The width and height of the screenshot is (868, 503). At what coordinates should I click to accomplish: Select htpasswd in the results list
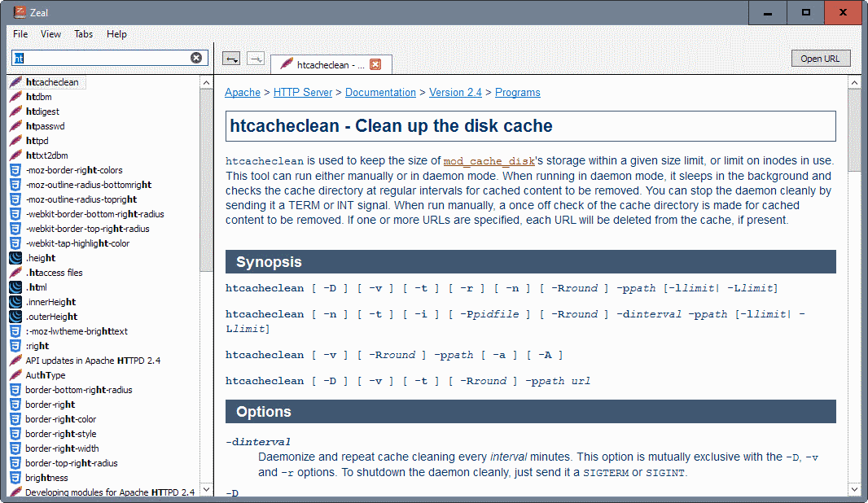point(45,126)
